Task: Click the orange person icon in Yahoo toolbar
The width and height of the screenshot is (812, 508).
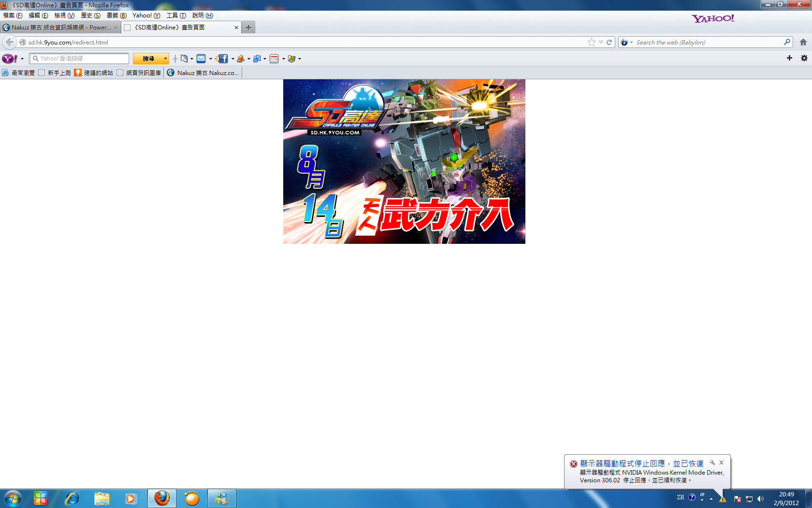Action: pos(240,59)
